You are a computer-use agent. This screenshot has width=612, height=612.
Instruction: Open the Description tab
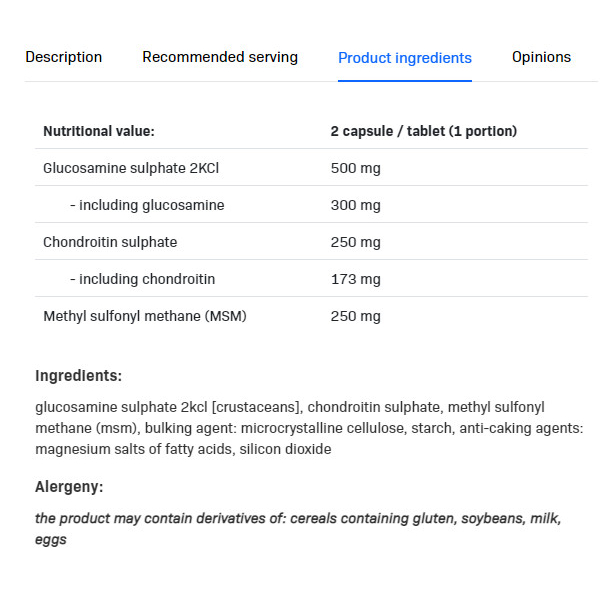tap(63, 57)
